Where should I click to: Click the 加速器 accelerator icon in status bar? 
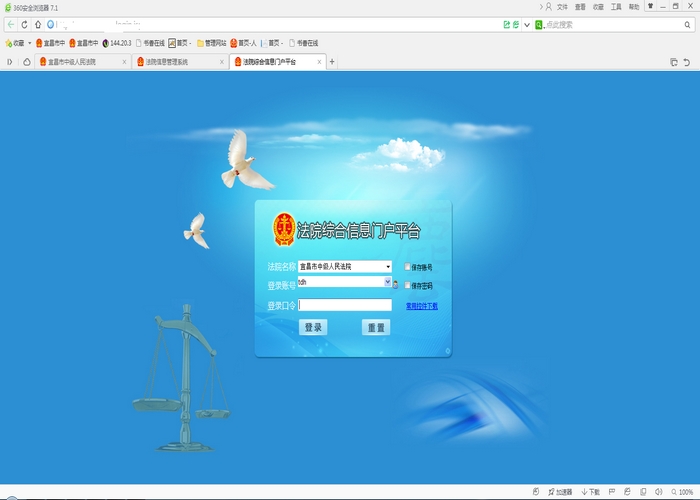[560, 492]
